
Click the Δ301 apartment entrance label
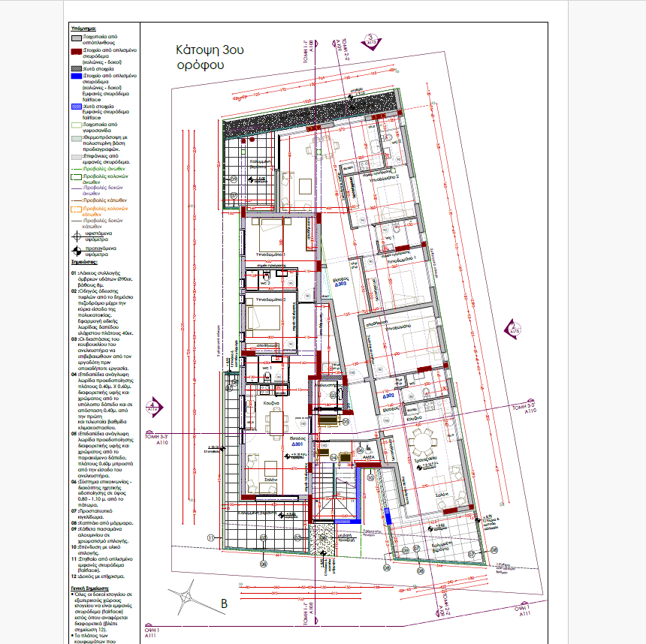tap(297, 444)
